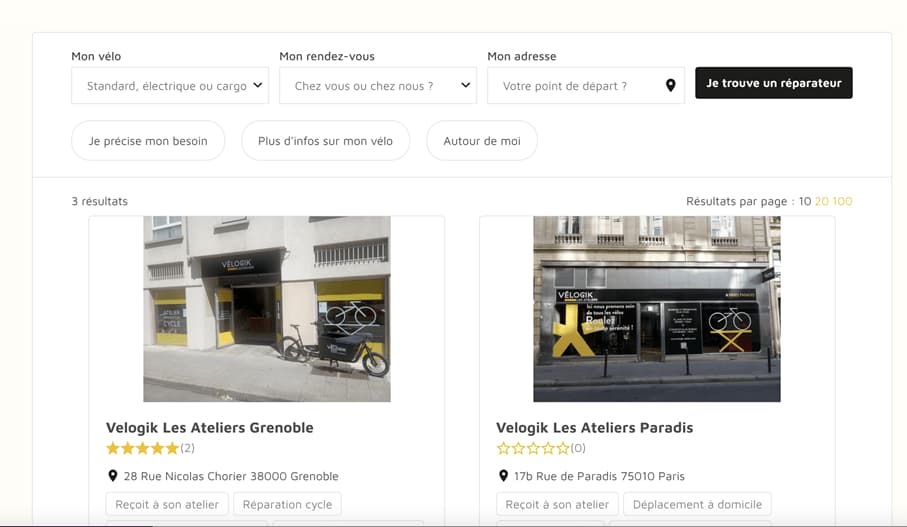Click Grenoble's Reçoit à son atelier tag
The image size is (907, 527).
(167, 504)
